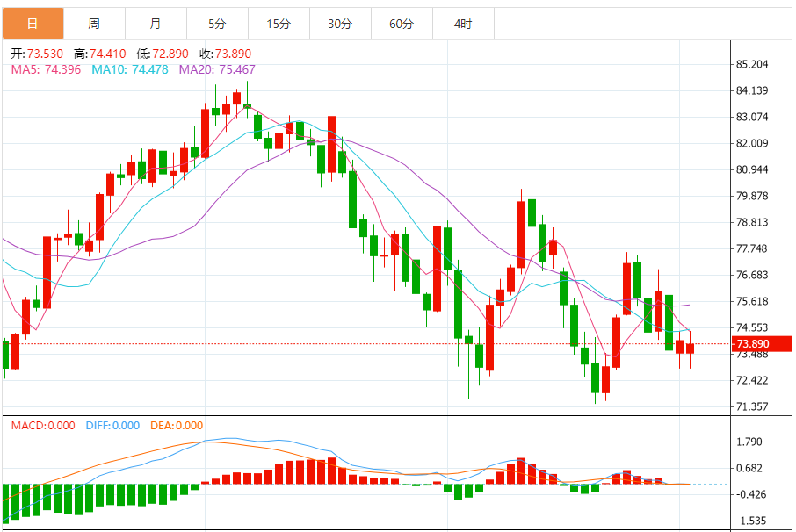The image size is (796, 532).
Task: Open the 5分 timeframe tab
Action: [217, 24]
